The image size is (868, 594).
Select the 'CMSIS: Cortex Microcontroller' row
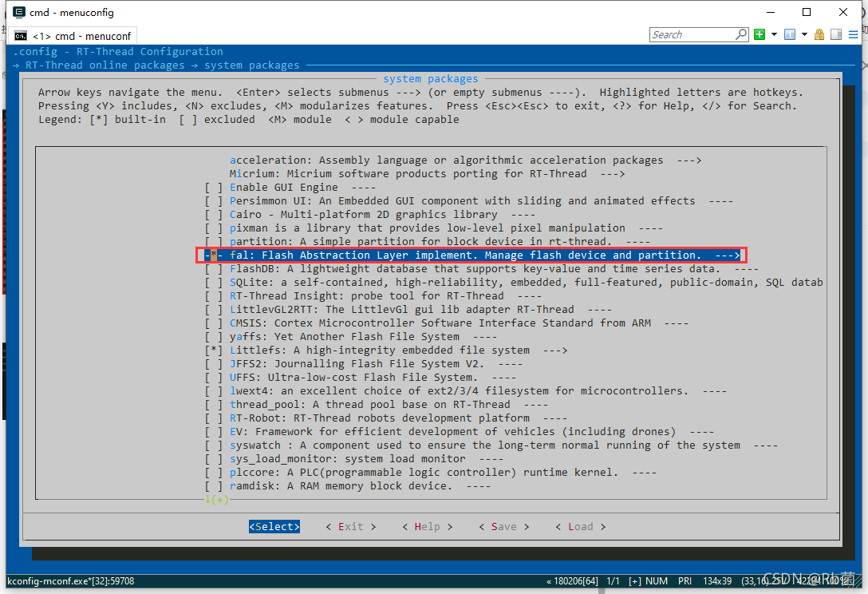447,323
